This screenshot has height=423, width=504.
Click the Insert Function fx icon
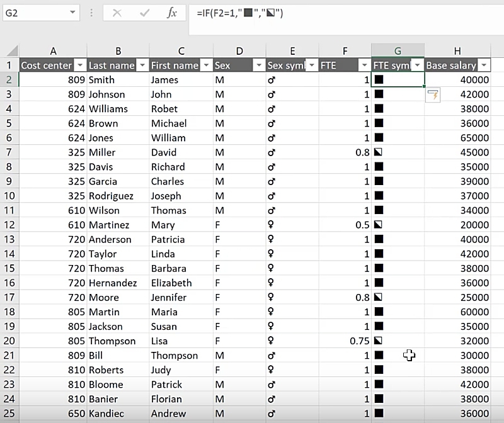click(x=171, y=13)
